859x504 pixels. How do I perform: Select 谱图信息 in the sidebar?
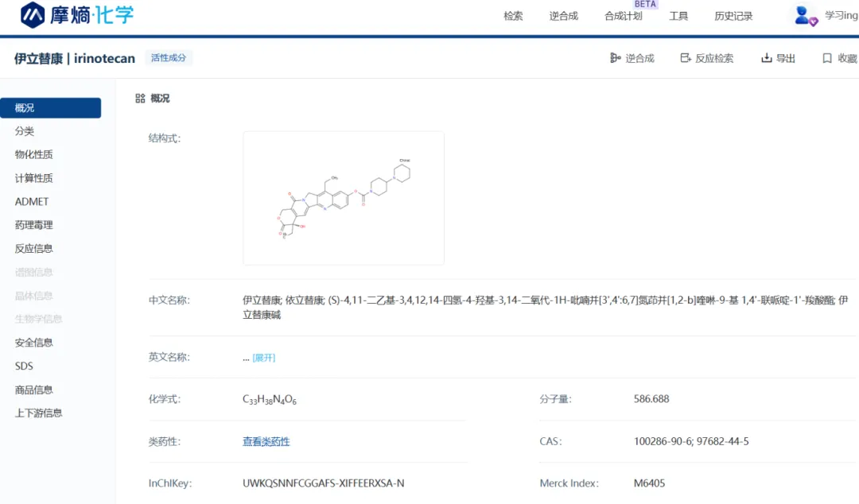tap(34, 272)
